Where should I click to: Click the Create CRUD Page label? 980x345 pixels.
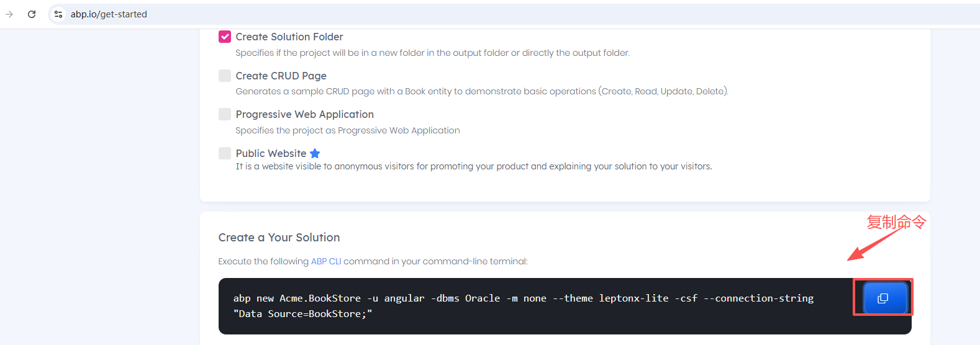tap(281, 76)
